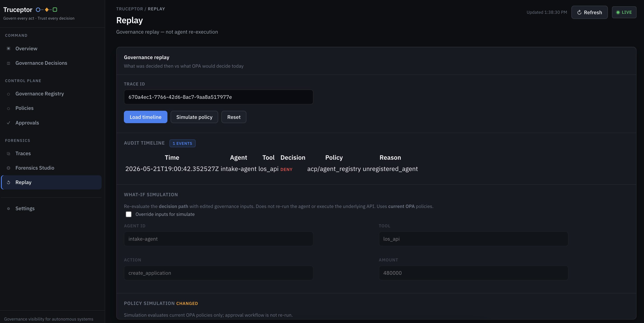Screen dimensions: 644x323
Task: Open the Overview page
Action: [x=51, y=48]
